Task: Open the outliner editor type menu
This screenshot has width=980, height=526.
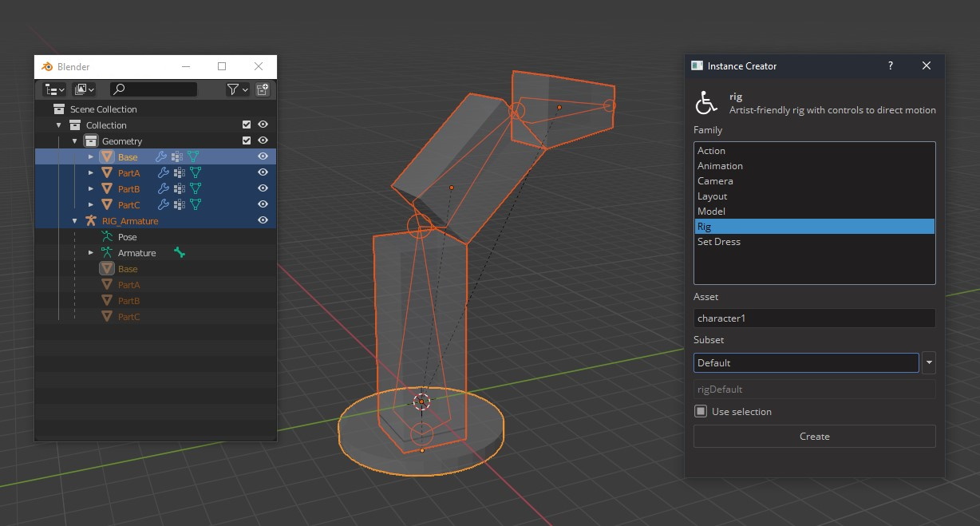Action: pyautogui.click(x=53, y=89)
